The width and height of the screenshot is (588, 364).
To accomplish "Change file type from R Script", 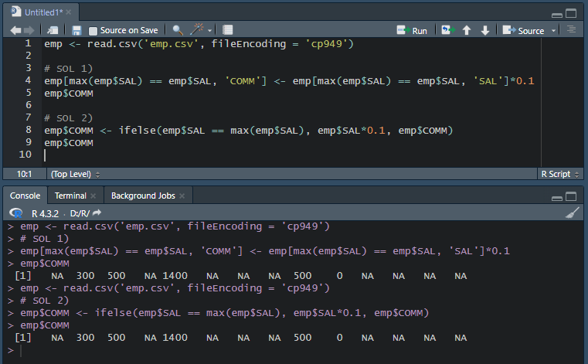I will pyautogui.click(x=560, y=174).
